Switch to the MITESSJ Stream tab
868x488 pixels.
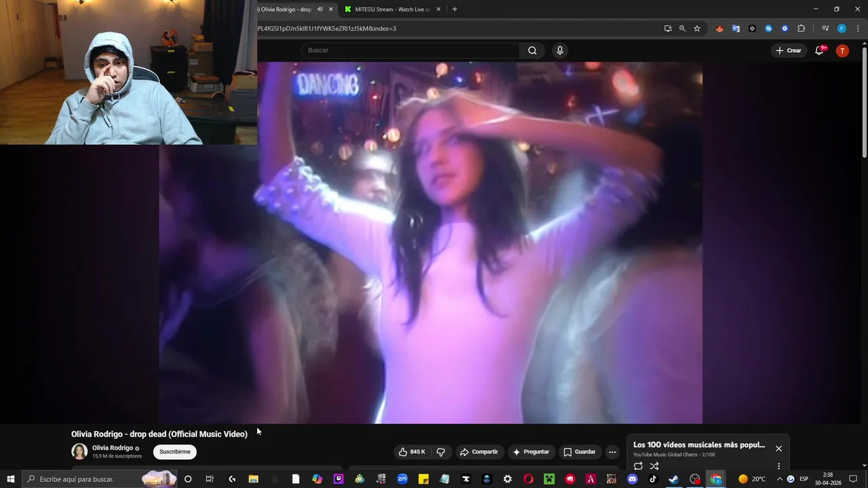pos(393,9)
